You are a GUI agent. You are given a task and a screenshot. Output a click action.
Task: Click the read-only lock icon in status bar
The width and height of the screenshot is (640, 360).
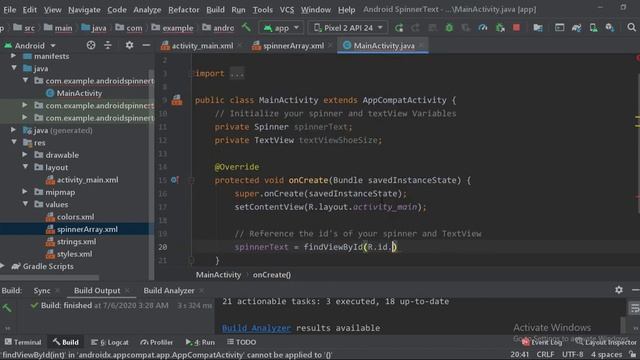pyautogui.click(x=632, y=354)
